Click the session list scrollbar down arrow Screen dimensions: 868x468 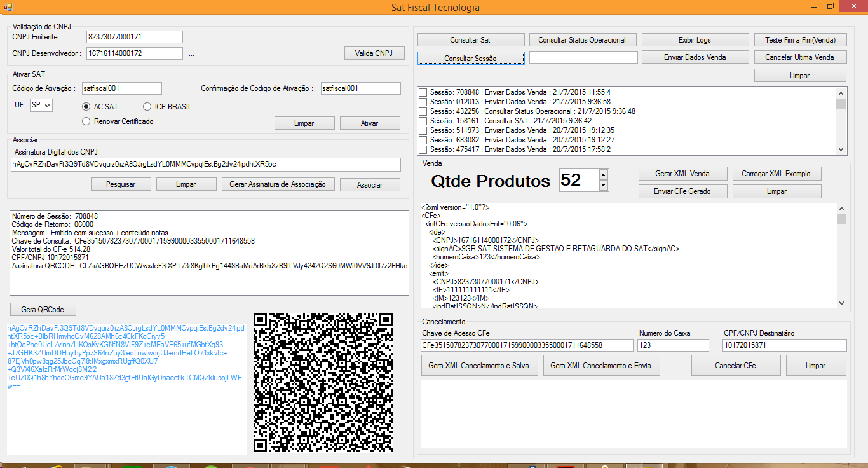pyautogui.click(x=841, y=149)
